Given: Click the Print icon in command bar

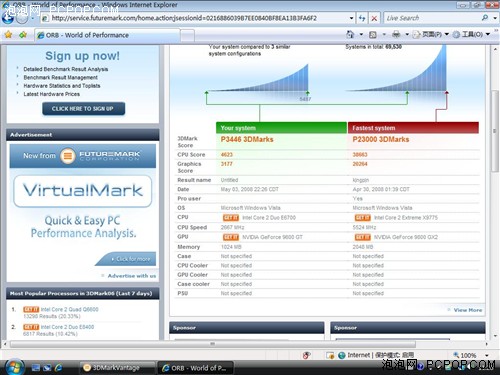Looking at the screenshot, I should tap(396, 34).
